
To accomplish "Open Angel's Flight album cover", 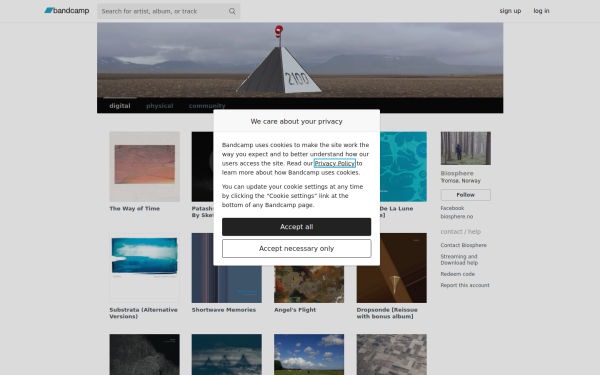I will [309, 284].
